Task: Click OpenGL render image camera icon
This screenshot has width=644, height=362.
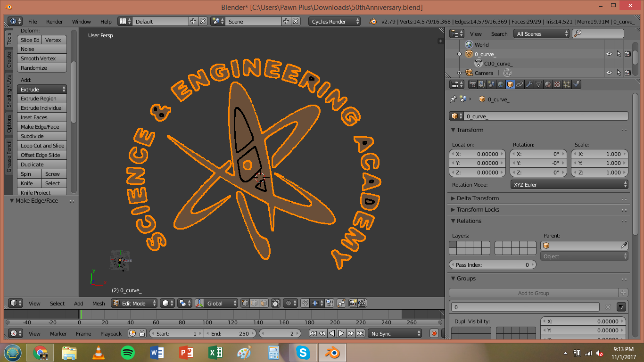Action: point(353,303)
